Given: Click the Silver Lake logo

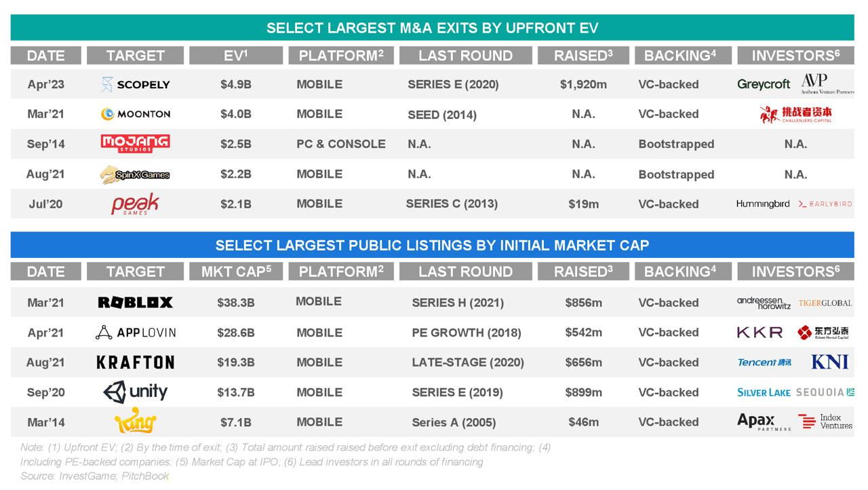Looking at the screenshot, I should coord(764,392).
